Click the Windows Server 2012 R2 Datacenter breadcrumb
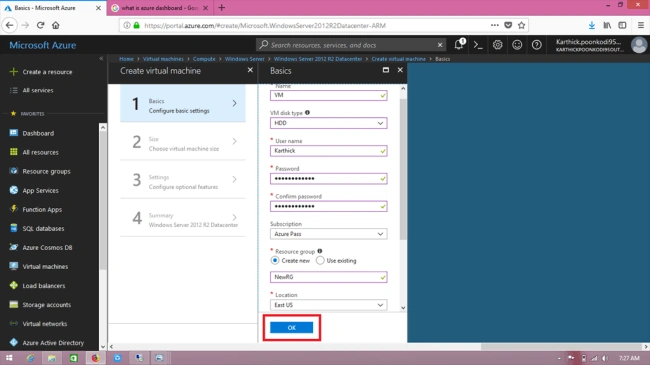The image size is (650, 365). click(318, 59)
